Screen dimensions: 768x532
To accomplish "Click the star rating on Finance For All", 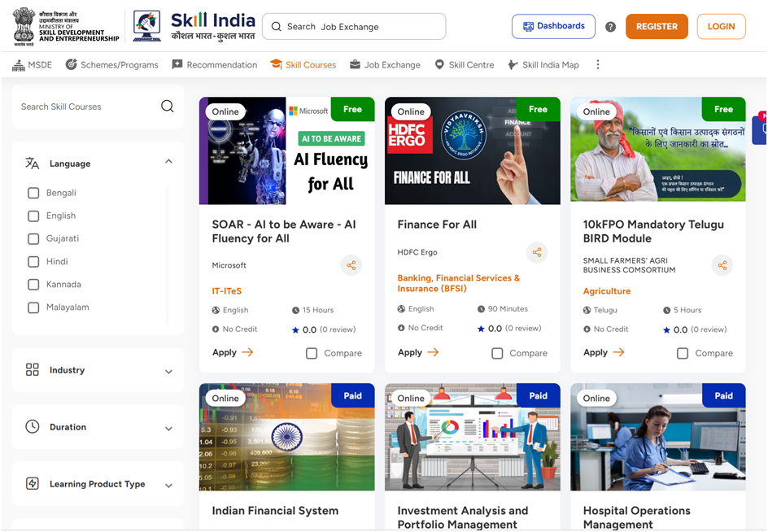I will (481, 329).
